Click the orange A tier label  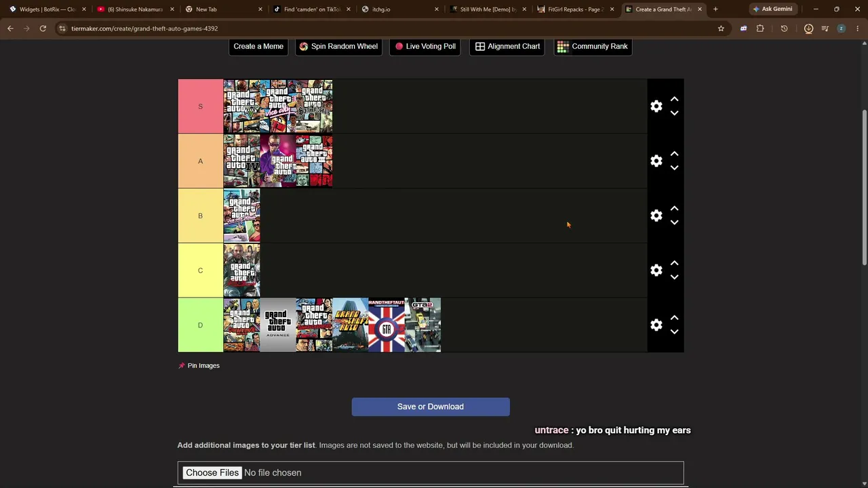pos(200,161)
